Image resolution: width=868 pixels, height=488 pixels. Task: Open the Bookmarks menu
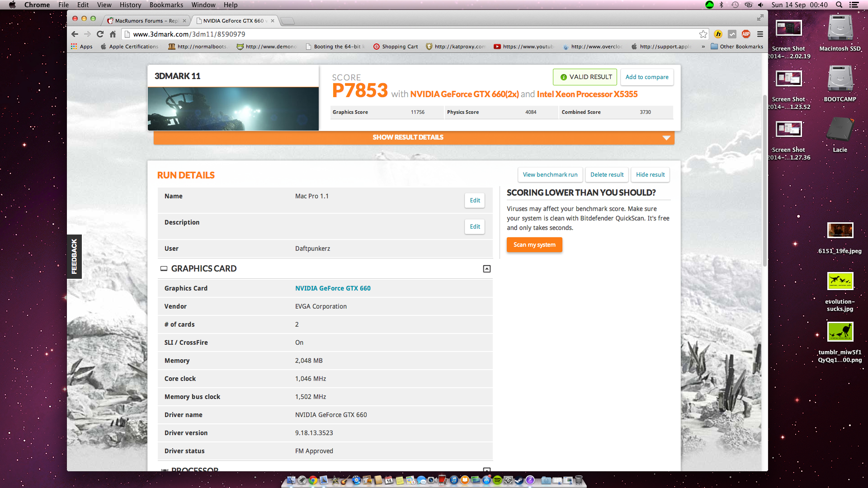166,5
